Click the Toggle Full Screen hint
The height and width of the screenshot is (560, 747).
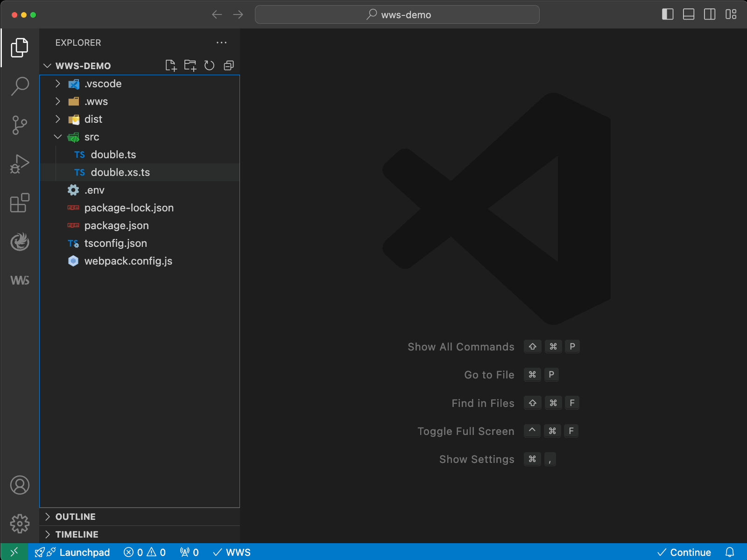pyautogui.click(x=465, y=431)
